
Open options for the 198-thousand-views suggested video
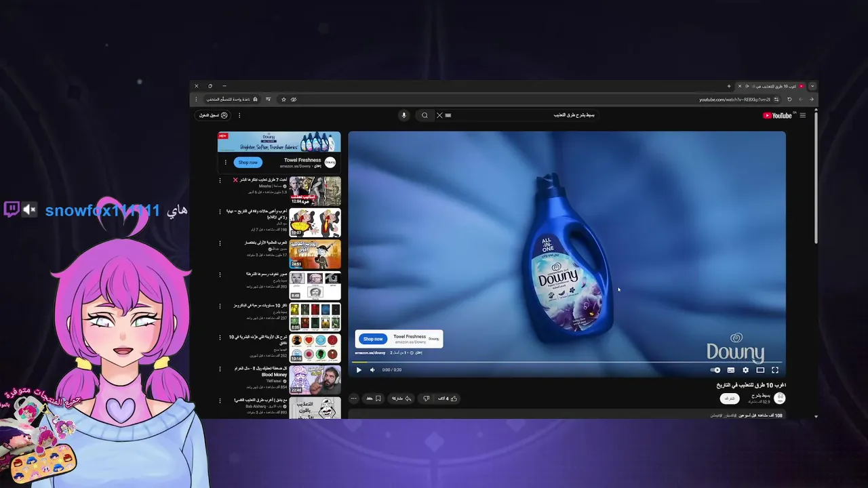point(220,211)
